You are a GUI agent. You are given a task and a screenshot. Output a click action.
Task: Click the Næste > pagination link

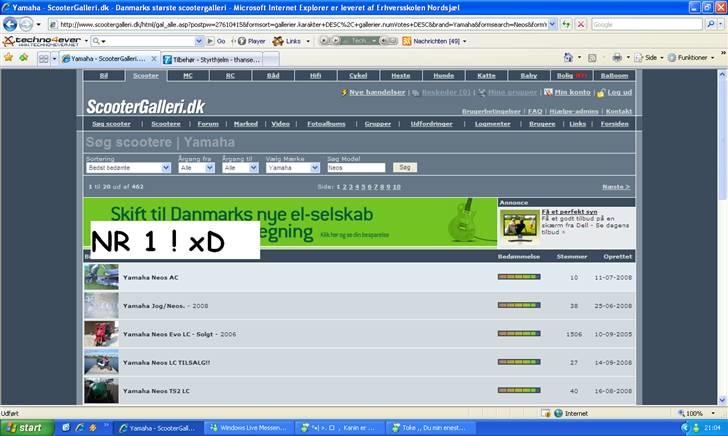click(x=615, y=187)
